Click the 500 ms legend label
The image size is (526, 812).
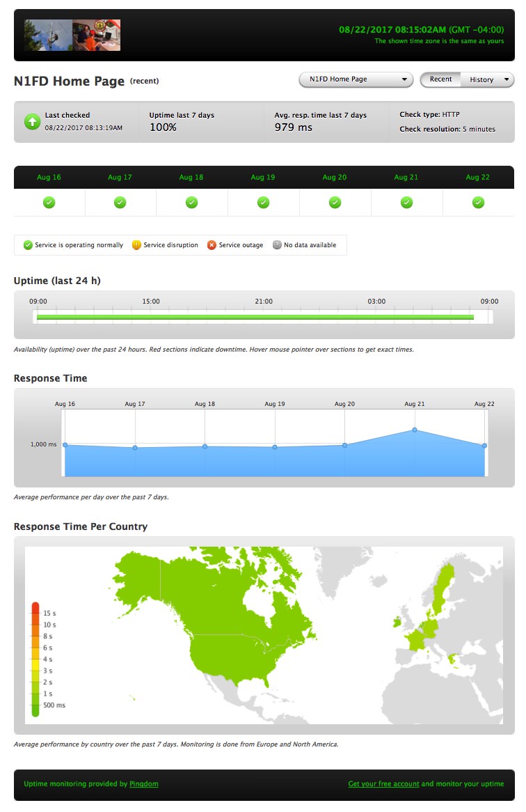54,705
